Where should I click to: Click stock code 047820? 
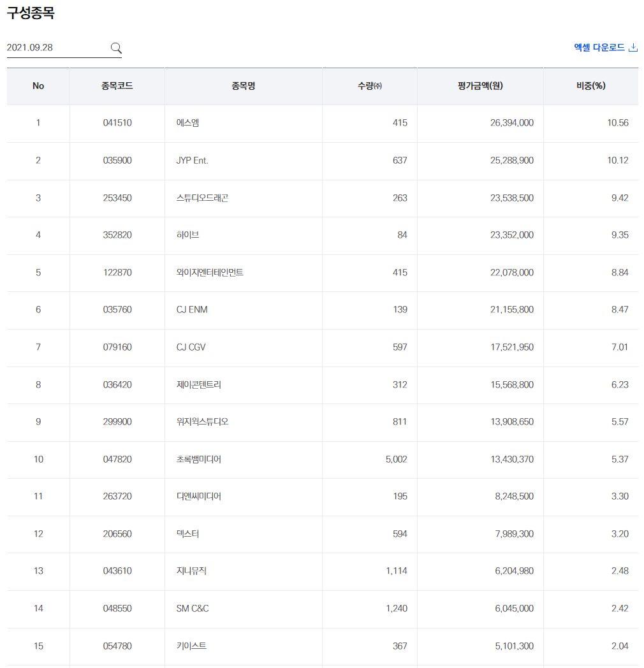point(117,459)
